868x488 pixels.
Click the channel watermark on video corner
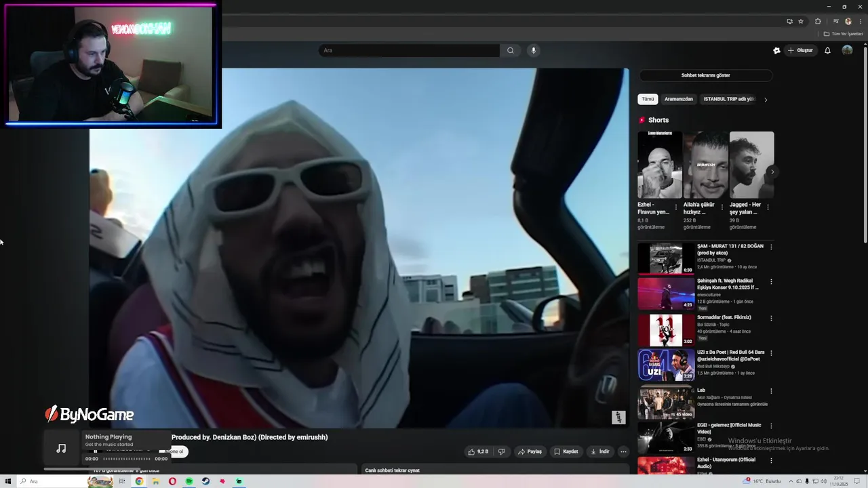point(618,418)
